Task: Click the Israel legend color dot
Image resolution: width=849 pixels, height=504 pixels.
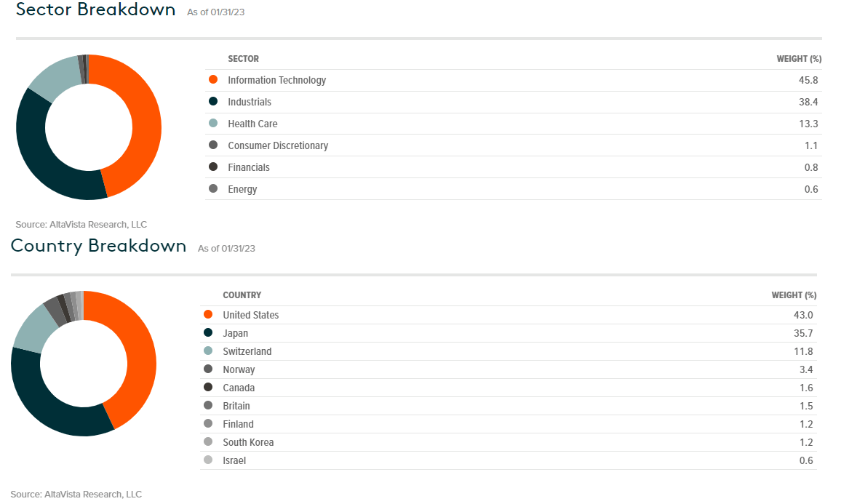Action: coord(208,460)
